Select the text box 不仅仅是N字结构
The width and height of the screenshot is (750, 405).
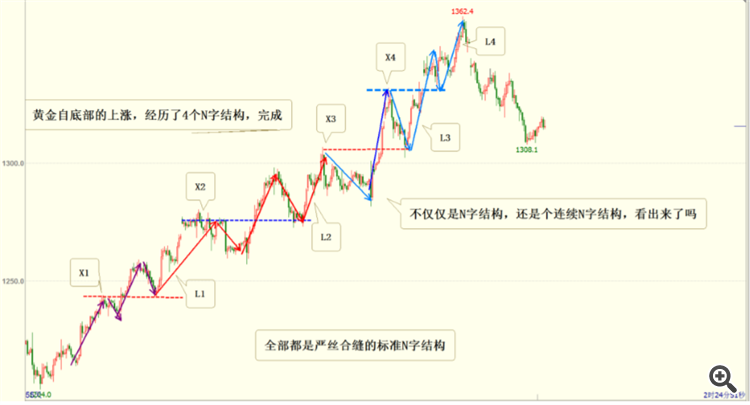(x=553, y=214)
